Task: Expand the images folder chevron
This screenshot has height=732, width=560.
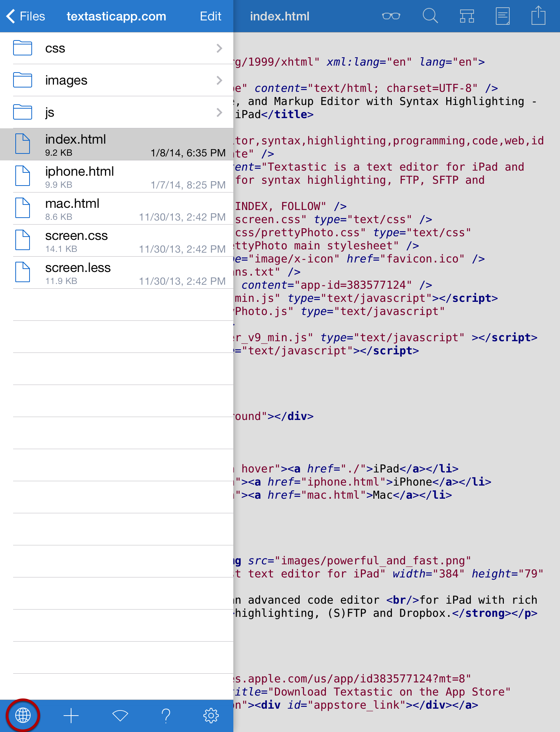Action: (x=219, y=80)
